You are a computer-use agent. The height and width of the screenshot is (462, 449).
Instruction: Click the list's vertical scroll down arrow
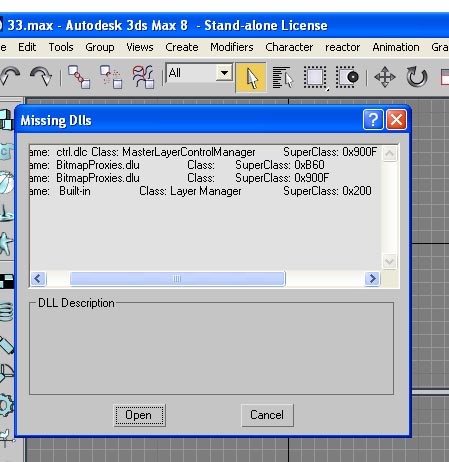[390, 261]
